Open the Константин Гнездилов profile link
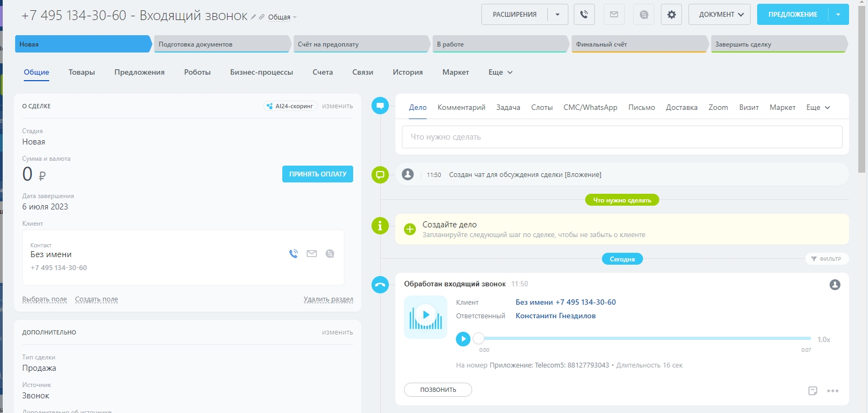Image resolution: width=868 pixels, height=413 pixels. click(555, 316)
